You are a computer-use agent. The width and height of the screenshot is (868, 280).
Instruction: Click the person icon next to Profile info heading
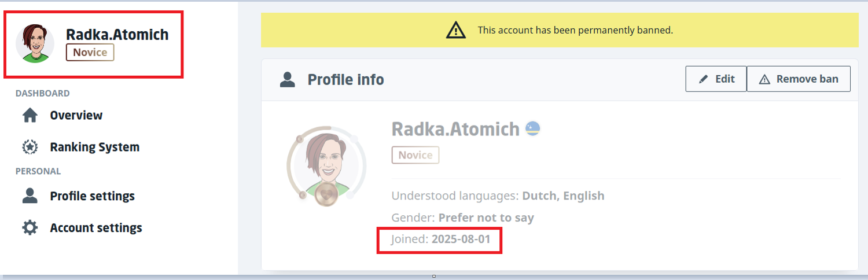pos(287,79)
